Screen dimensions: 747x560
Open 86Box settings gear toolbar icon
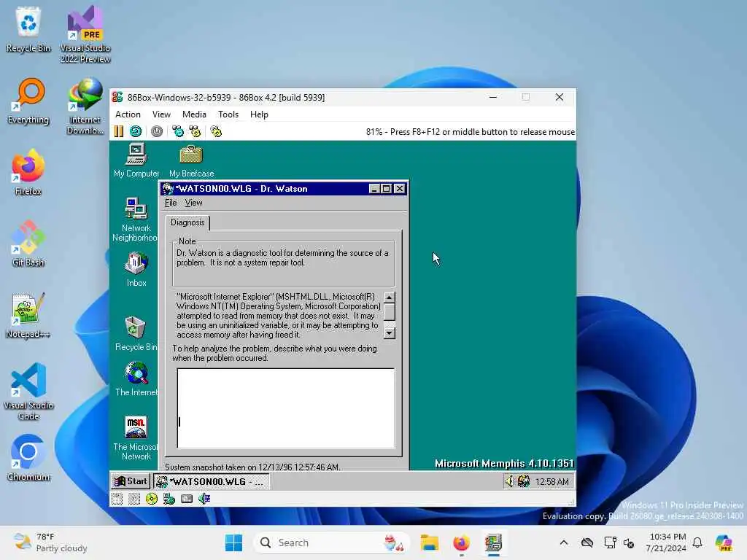point(216,131)
